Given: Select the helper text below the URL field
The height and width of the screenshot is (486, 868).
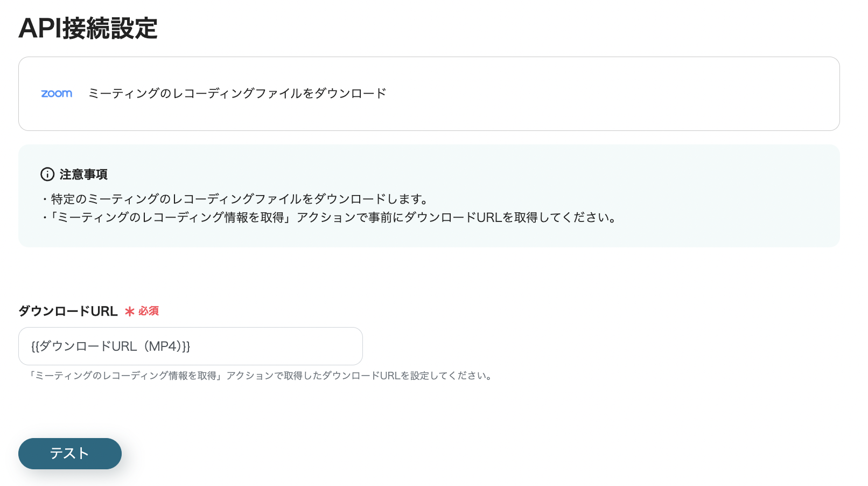Looking at the screenshot, I should (x=261, y=376).
